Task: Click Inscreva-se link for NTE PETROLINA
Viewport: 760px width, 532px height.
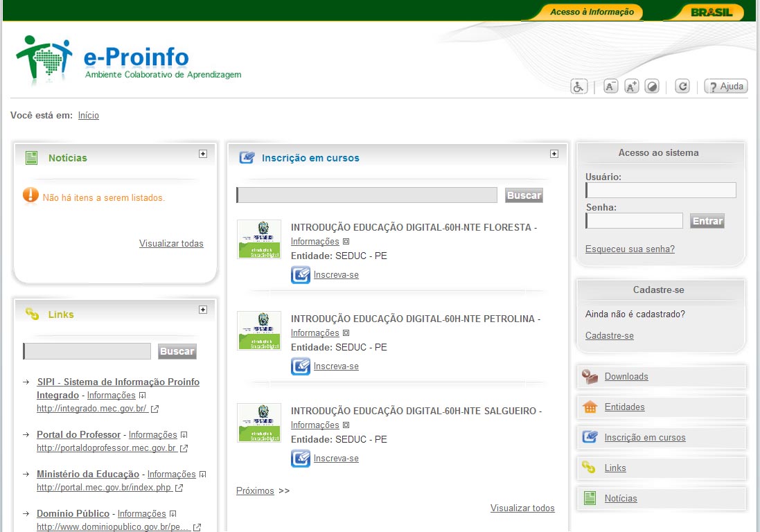Action: (336, 366)
